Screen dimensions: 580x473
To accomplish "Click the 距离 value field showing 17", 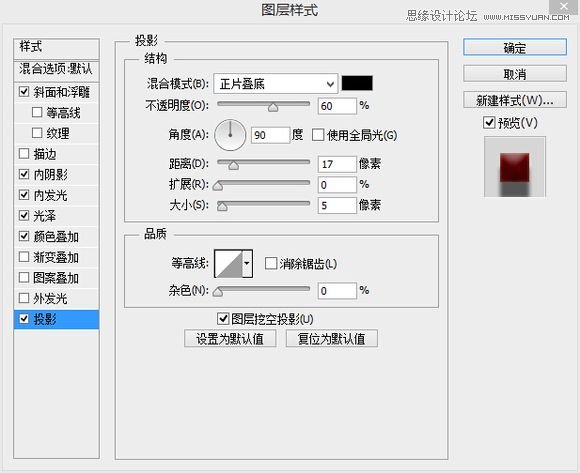I will pyautogui.click(x=337, y=164).
